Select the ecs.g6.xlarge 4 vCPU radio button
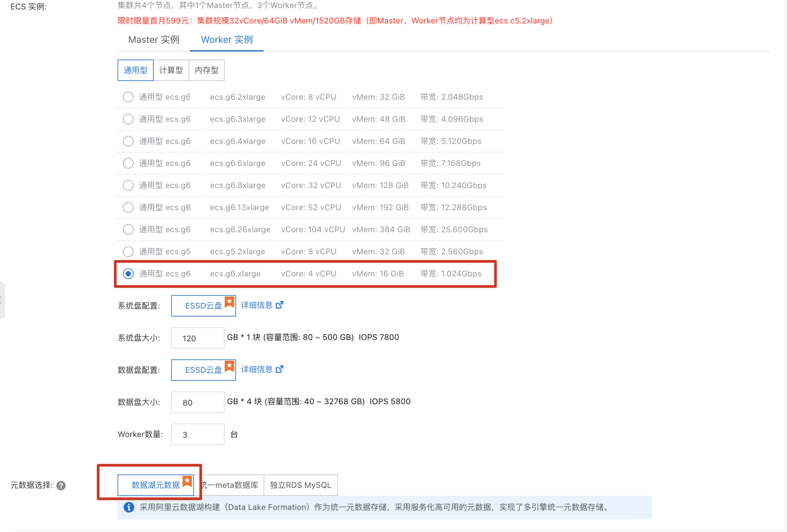The height and width of the screenshot is (532, 787). (x=128, y=274)
